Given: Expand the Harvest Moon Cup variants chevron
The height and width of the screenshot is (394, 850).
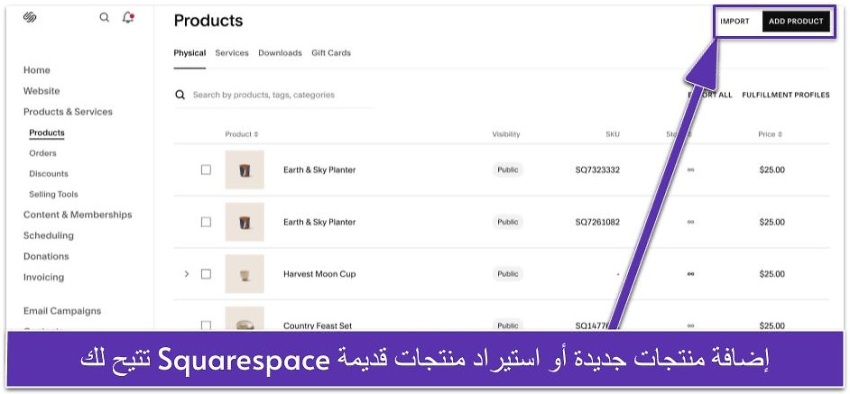Looking at the screenshot, I should [186, 274].
